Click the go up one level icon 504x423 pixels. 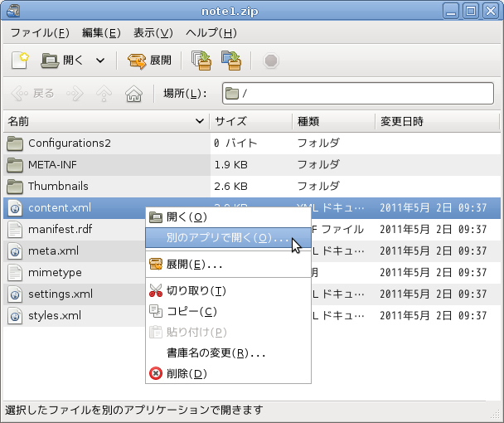104,94
